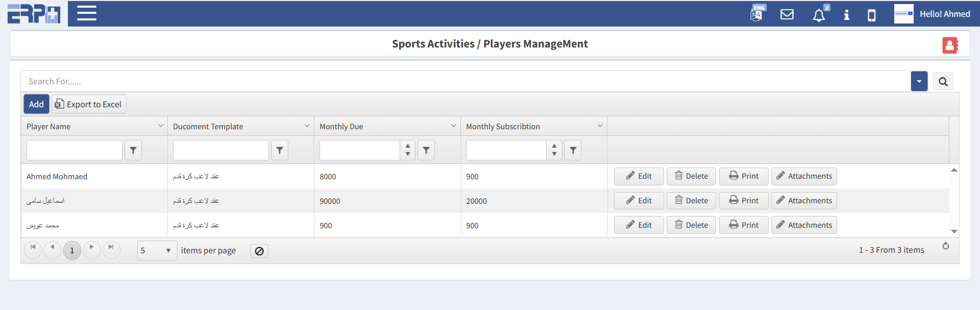Go to page 1 in pager

(72, 250)
